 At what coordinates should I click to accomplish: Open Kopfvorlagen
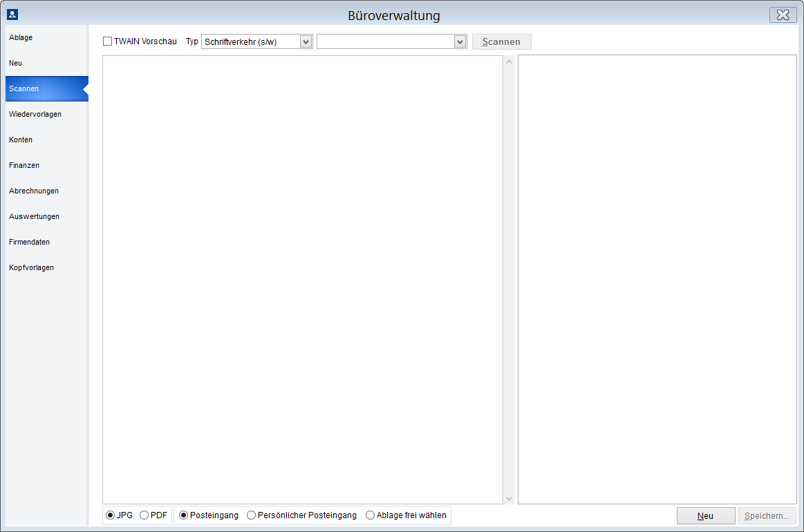(46, 267)
